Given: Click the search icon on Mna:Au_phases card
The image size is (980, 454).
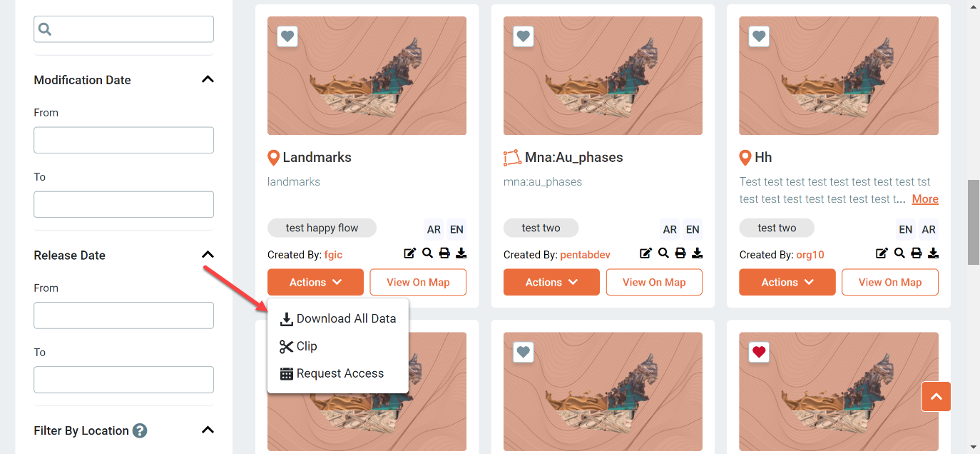Looking at the screenshot, I should click(x=663, y=253).
